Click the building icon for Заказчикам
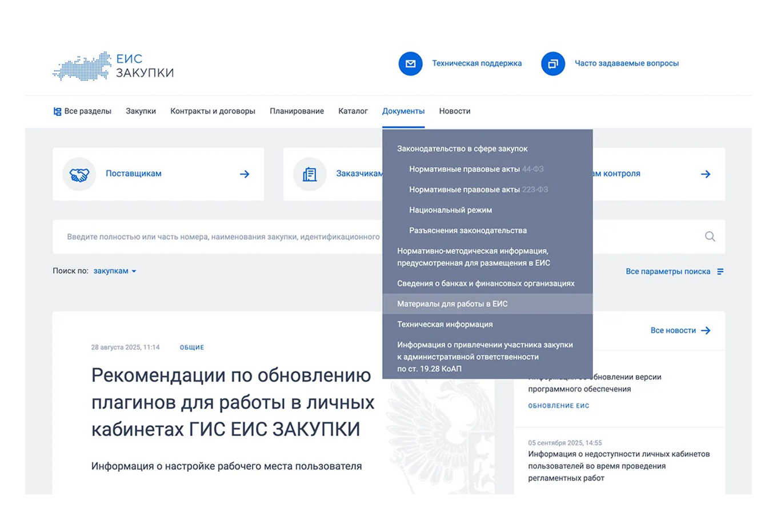This screenshot has width=777, height=532. 310,174
